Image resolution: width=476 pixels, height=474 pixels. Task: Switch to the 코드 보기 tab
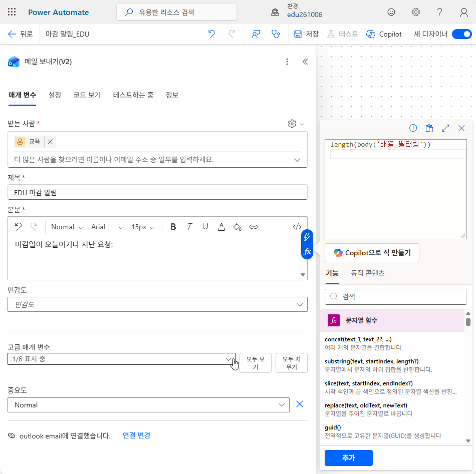[x=87, y=95]
